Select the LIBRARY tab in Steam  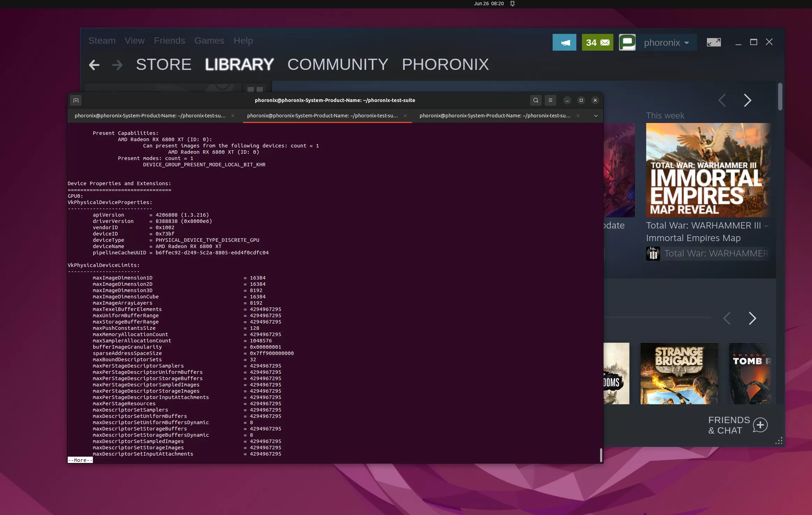240,64
